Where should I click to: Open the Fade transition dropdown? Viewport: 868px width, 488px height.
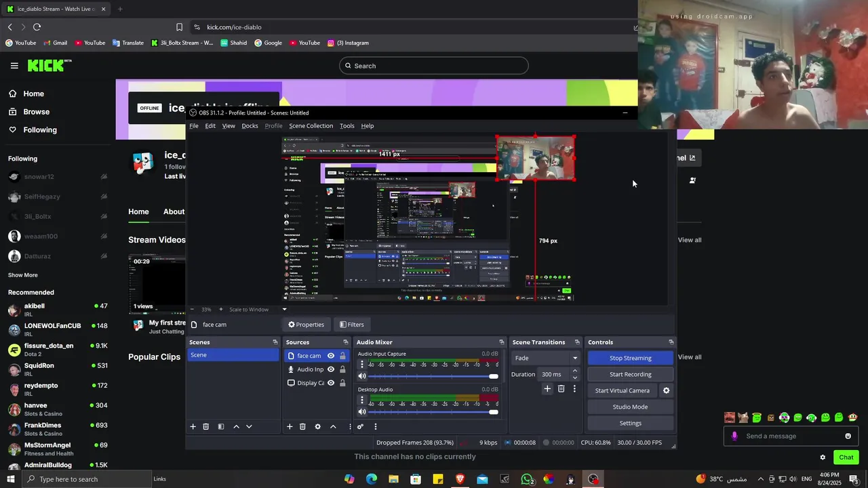tap(546, 358)
